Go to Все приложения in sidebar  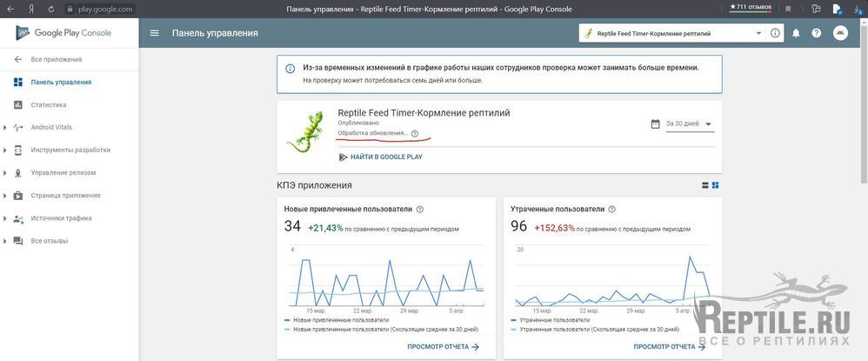[x=56, y=60]
